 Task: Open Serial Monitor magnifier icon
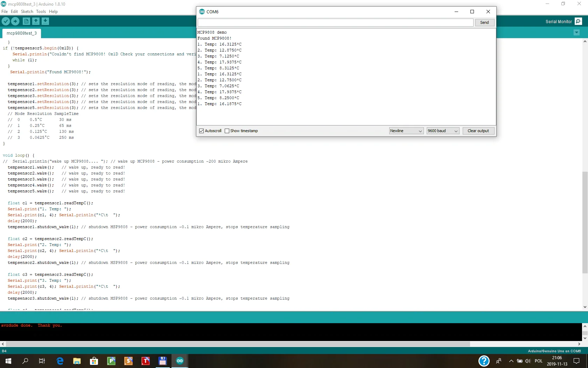(x=578, y=21)
